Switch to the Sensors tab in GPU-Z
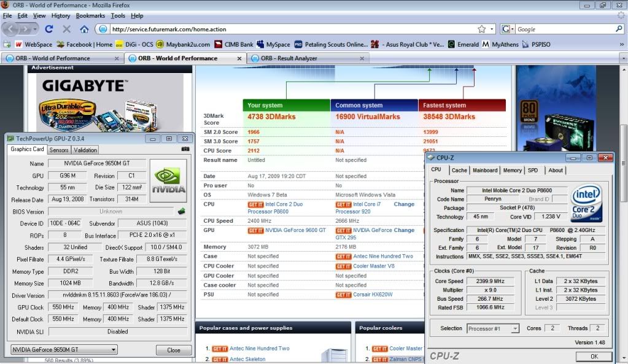 59,150
